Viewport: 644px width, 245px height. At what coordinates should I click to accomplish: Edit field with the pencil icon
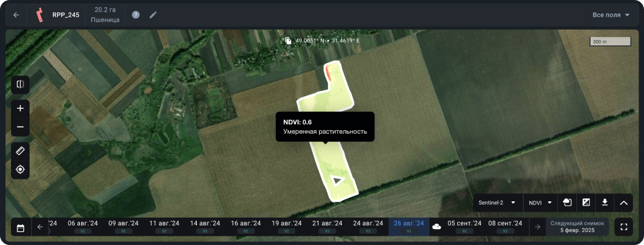[153, 15]
